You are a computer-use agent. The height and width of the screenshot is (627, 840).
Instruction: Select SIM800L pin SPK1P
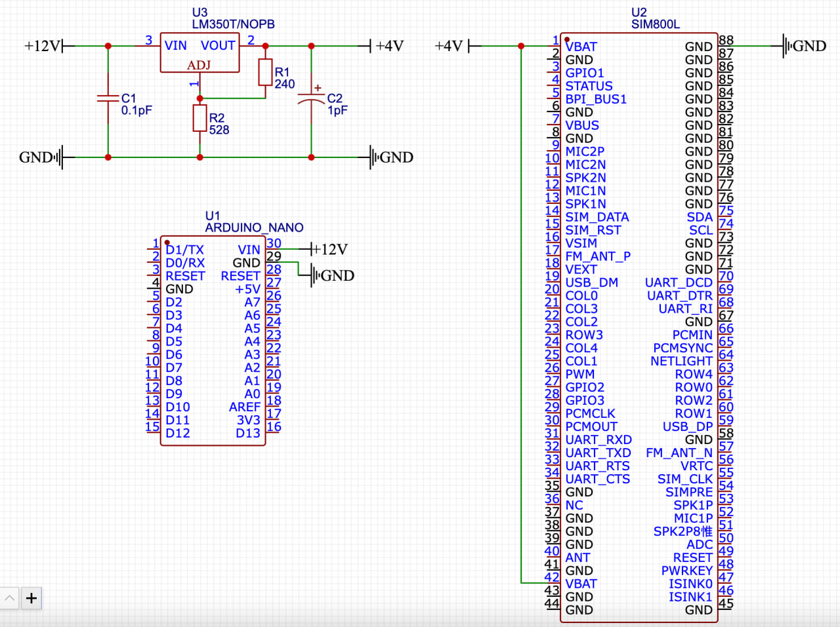[x=694, y=506]
